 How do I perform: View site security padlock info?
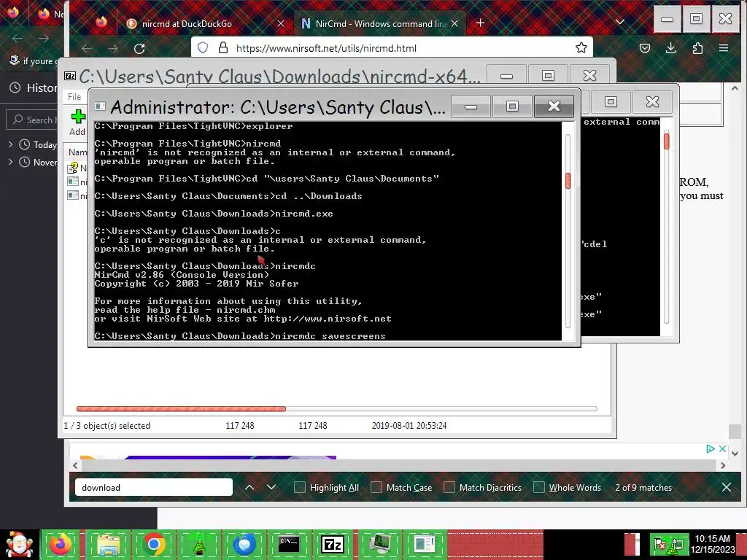pyautogui.click(x=223, y=47)
